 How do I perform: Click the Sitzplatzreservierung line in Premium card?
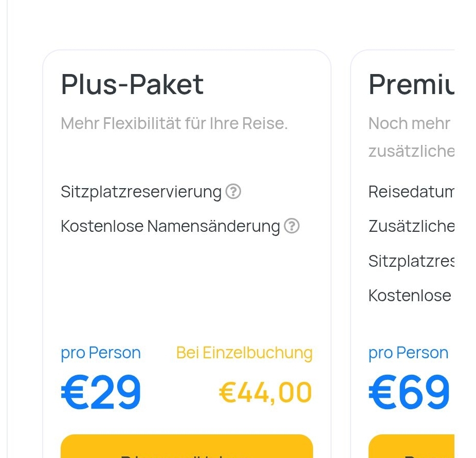411,261
